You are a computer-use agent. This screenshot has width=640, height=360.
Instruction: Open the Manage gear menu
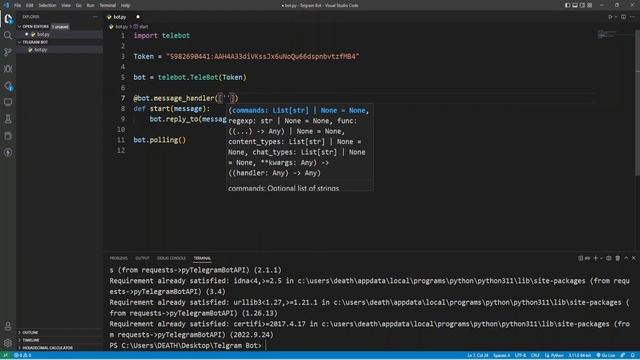(8, 343)
